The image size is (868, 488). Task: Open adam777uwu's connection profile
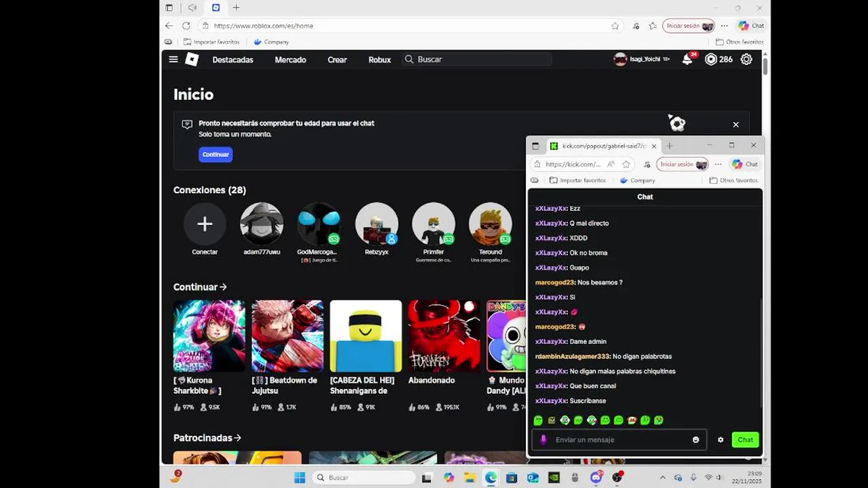[x=262, y=224]
